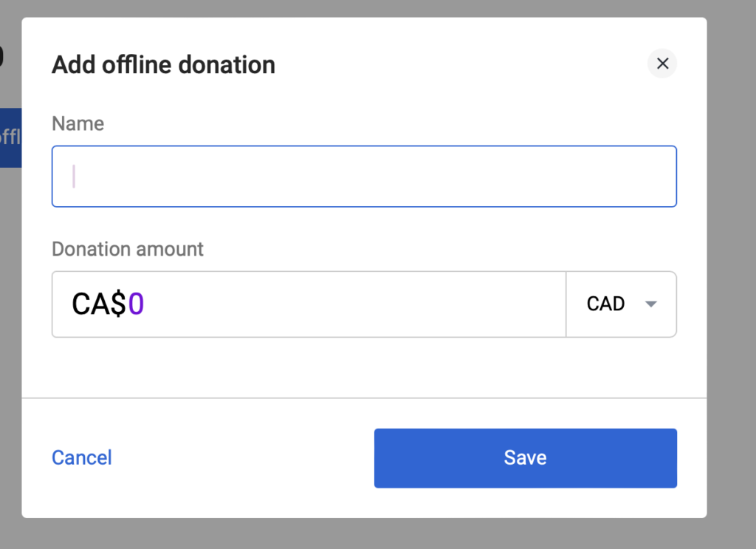This screenshot has width=756, height=549.
Task: Click the divider line above the footer
Action: tap(364, 398)
